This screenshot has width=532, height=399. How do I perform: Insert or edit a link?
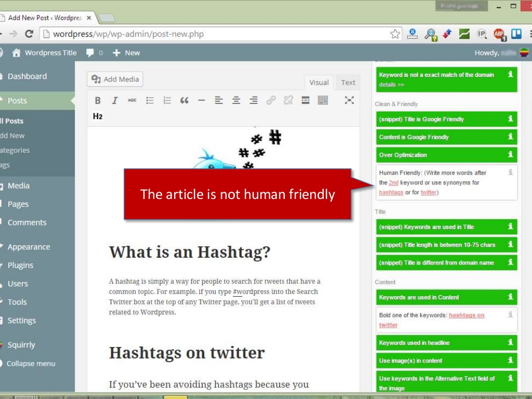pos(271,100)
